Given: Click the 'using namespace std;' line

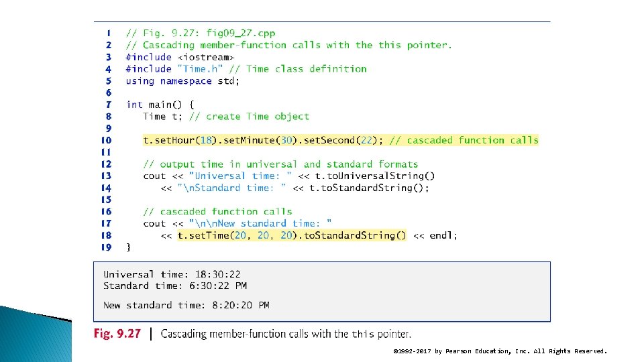Looking at the screenshot, I should pos(182,81).
